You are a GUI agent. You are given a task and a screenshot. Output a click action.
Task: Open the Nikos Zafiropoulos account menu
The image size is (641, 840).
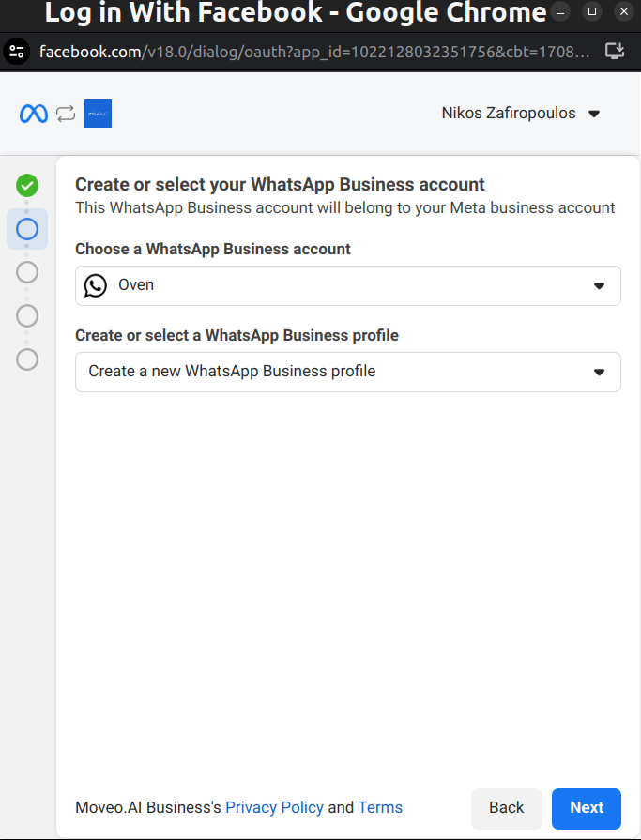tap(520, 113)
